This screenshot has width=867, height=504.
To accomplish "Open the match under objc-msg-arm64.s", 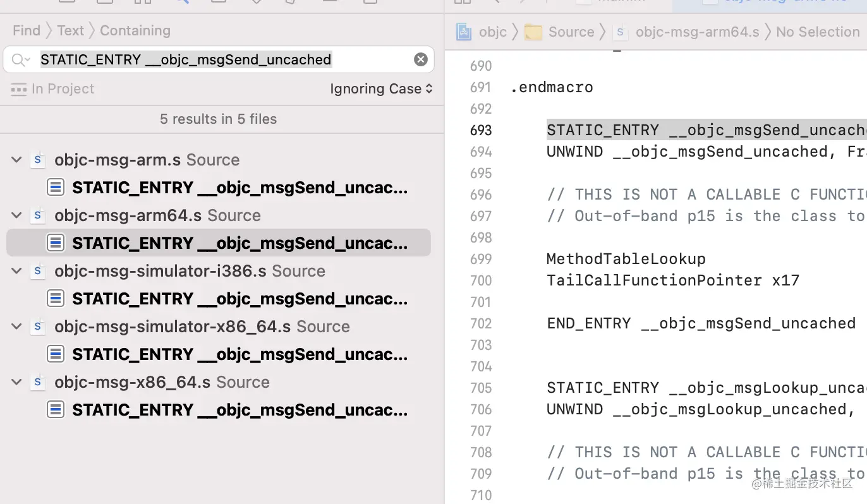I will coord(219,243).
